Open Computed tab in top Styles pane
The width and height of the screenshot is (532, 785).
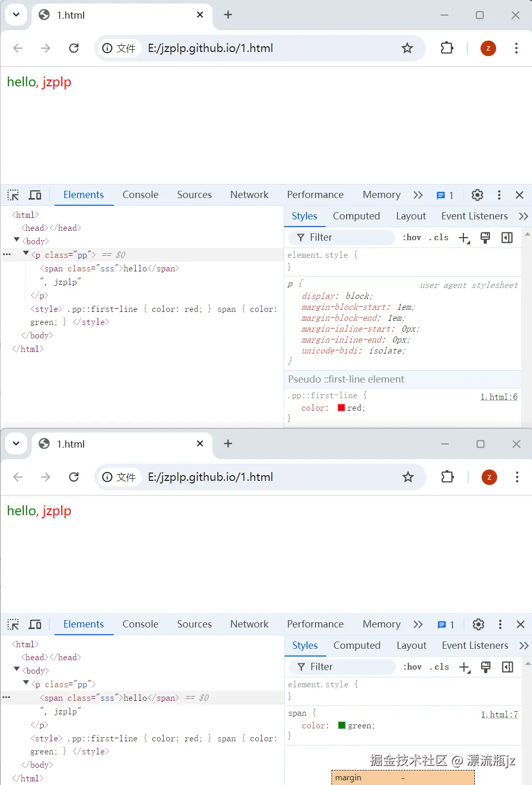(x=356, y=216)
